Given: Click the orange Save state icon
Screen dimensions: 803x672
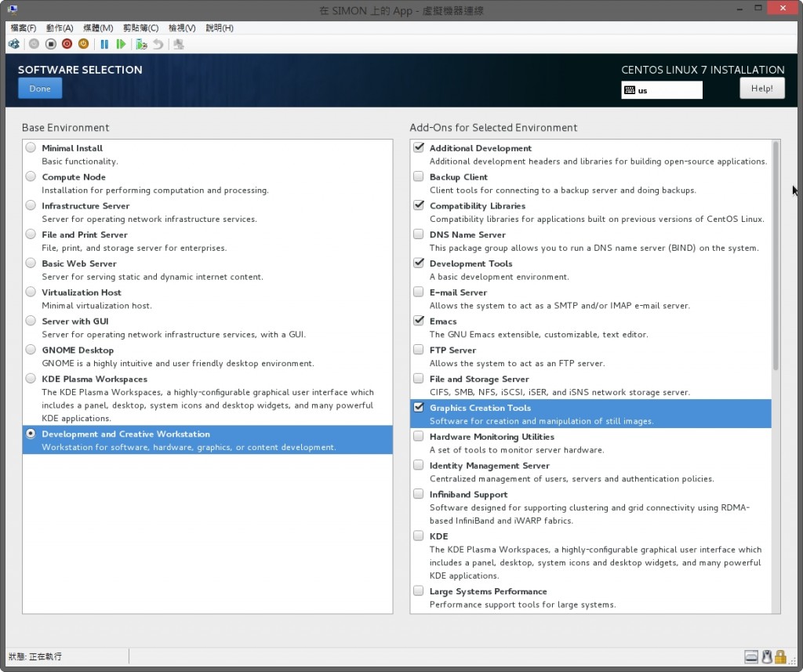Looking at the screenshot, I should click(x=83, y=44).
